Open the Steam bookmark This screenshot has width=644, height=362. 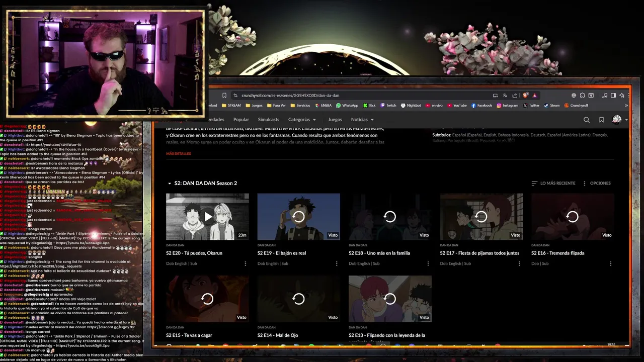[551, 106]
